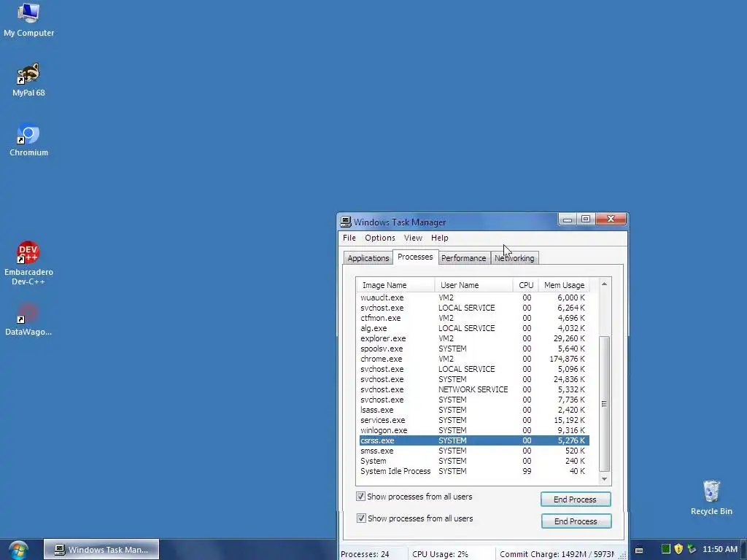Select the System process row
The image size is (747, 560).
[x=474, y=461]
